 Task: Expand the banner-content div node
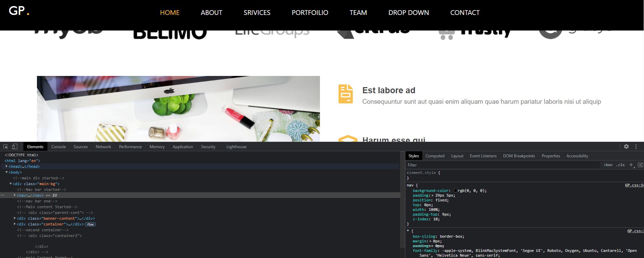[15, 218]
